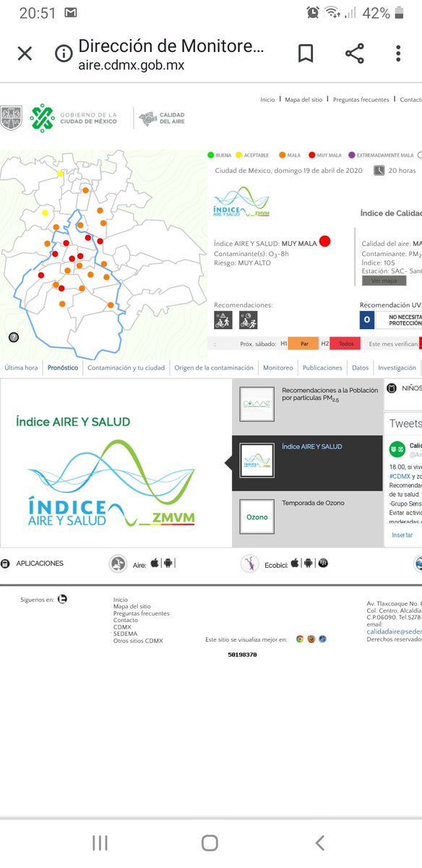Click the purple EXTREMADAMENTE MALA legend dot
Viewport: 422px width, 868px height.
coord(352,155)
